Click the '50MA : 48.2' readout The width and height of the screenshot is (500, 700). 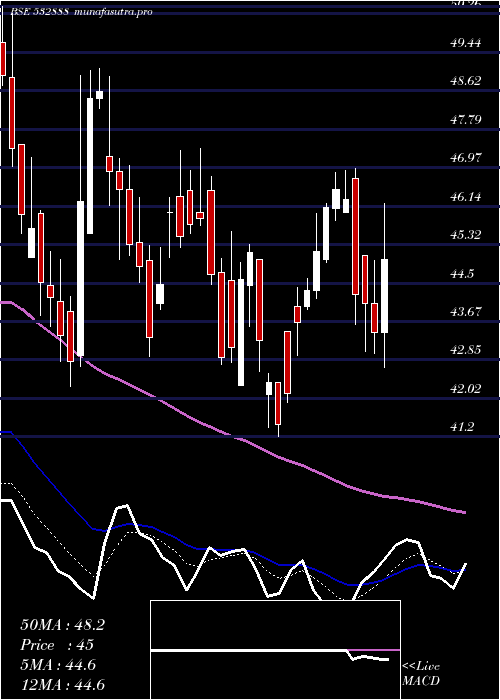[62, 625]
